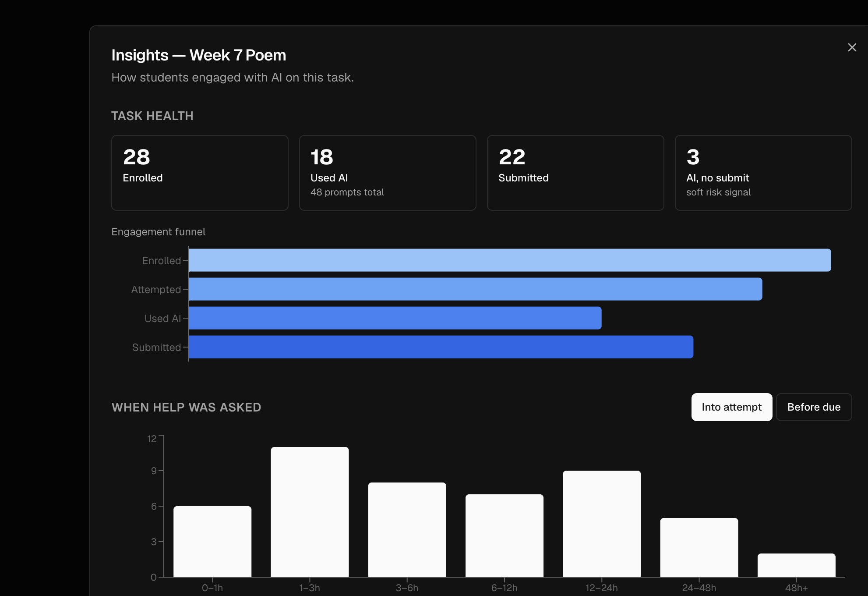Click the 'soft risk signal' text

tap(718, 192)
